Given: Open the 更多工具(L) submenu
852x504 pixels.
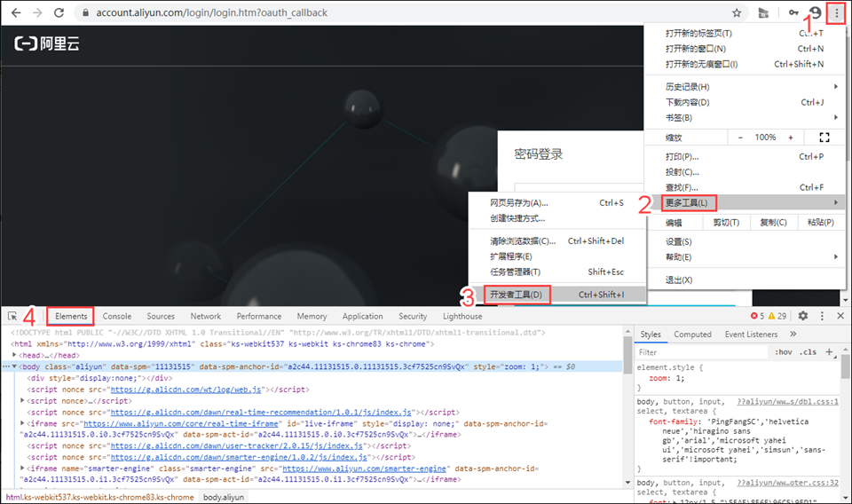Looking at the screenshot, I should (x=687, y=203).
